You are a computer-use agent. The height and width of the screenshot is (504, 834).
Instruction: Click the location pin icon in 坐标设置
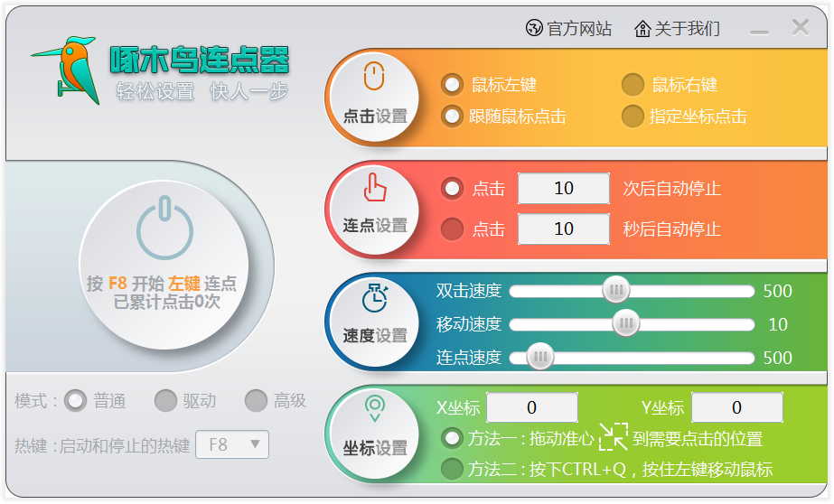tap(373, 408)
